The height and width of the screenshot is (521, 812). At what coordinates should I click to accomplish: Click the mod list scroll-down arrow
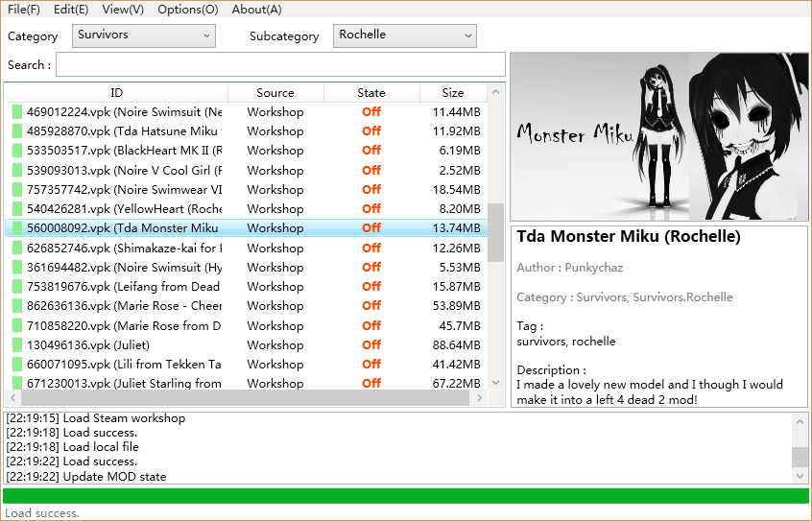point(495,383)
